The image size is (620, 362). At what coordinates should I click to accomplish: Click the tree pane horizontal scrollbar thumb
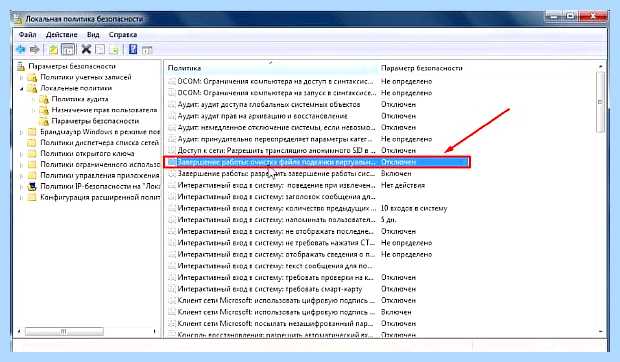64,331
